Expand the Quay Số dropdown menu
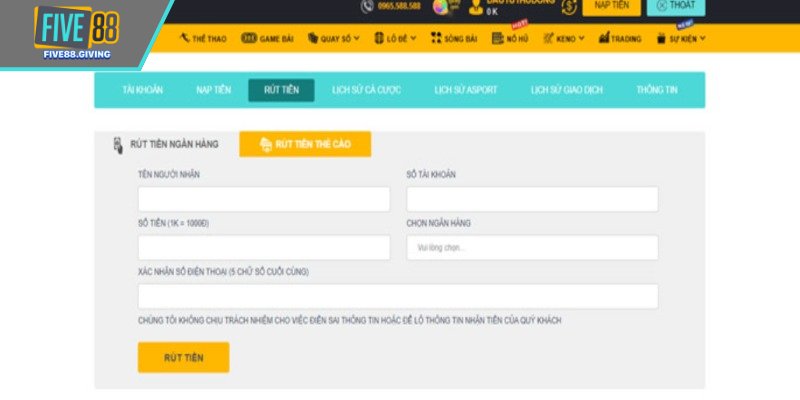Image resolution: width=800 pixels, height=400 pixels. (334, 39)
